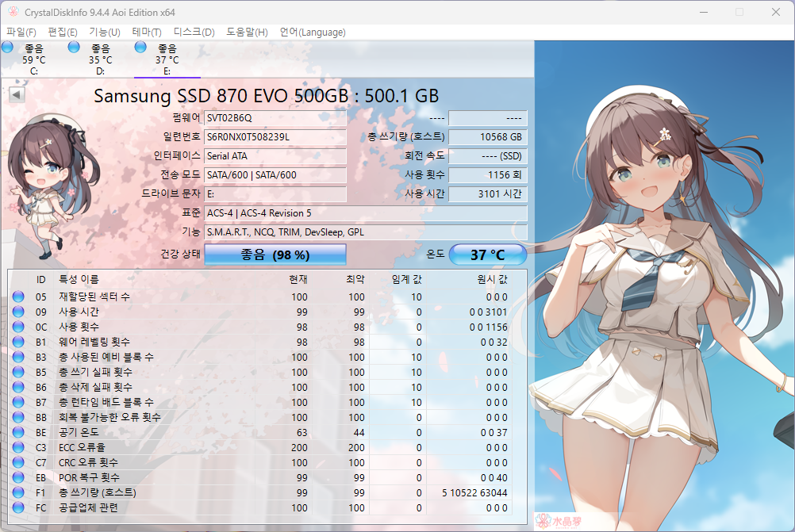Screen dimensions: 795x532
Task: Click the power on hours value 3101 시간
Action: [488, 194]
